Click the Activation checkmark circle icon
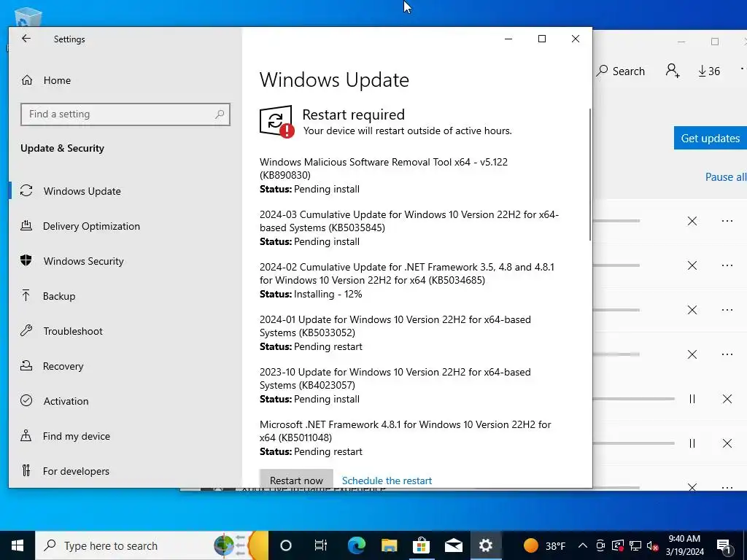The height and width of the screenshot is (560, 747). [26, 400]
